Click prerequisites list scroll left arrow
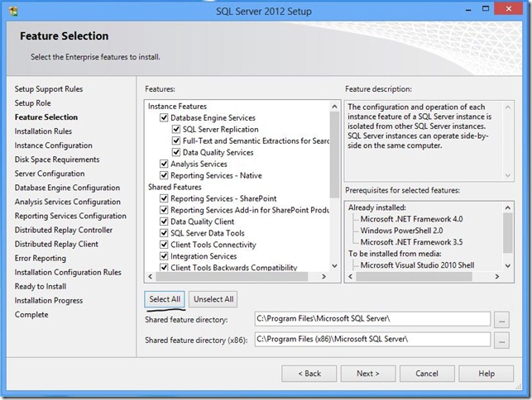The image size is (532, 400). [x=351, y=277]
